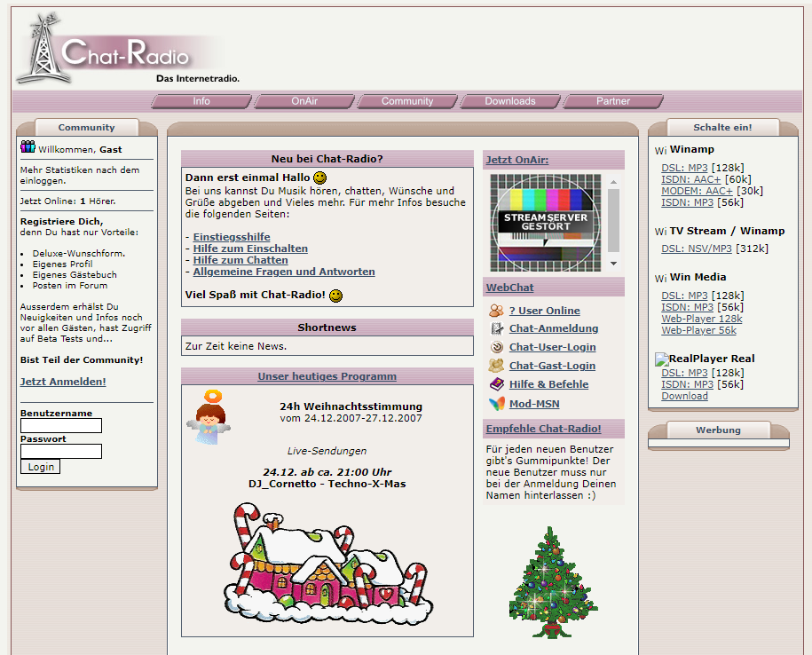Screen dimensions: 812x655
Task: Open the Info navigation tab
Action: tap(201, 101)
